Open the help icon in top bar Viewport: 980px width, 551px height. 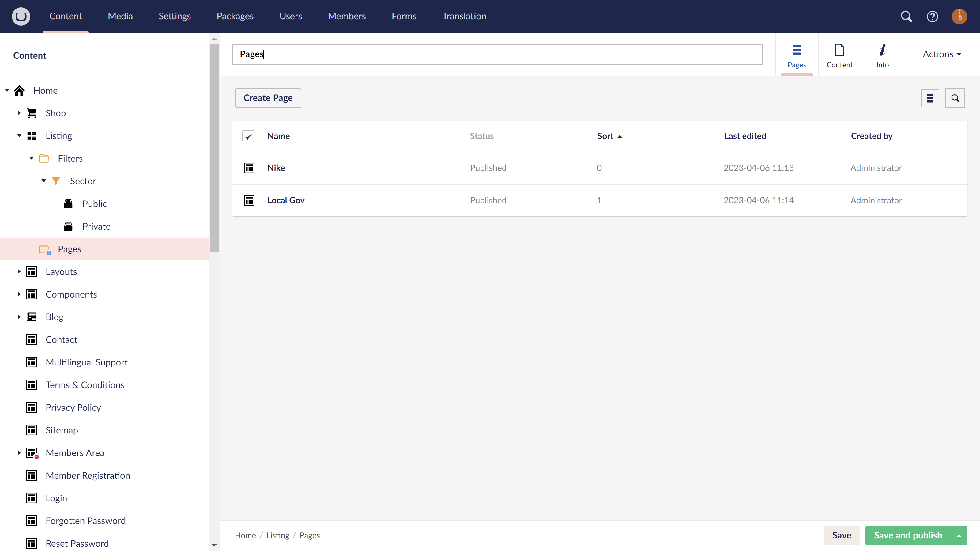pyautogui.click(x=933, y=16)
